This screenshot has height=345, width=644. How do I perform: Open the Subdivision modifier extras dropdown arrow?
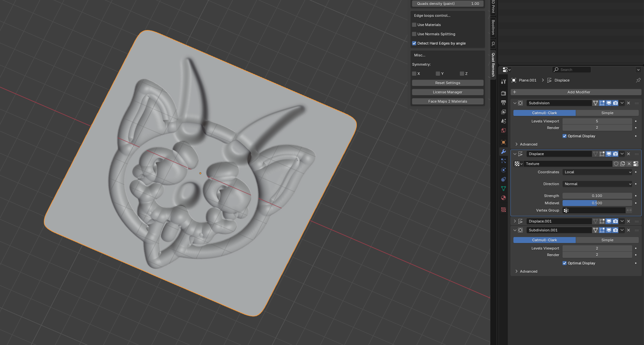click(x=622, y=103)
